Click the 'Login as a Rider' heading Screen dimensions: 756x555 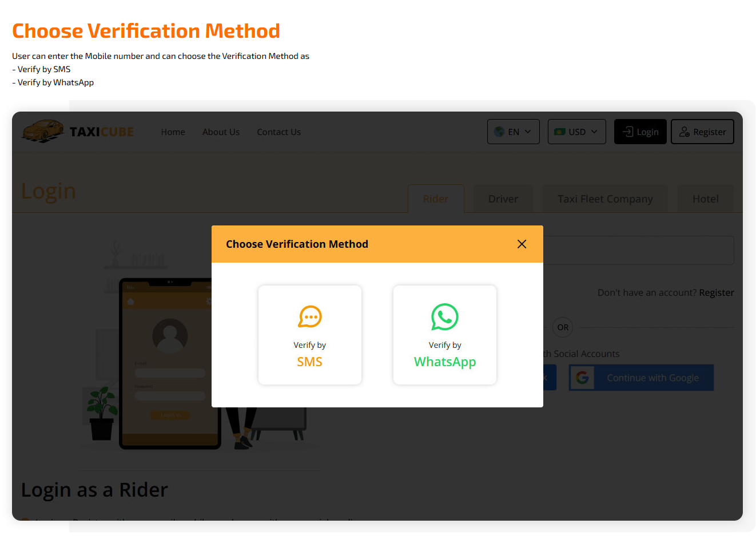point(94,490)
